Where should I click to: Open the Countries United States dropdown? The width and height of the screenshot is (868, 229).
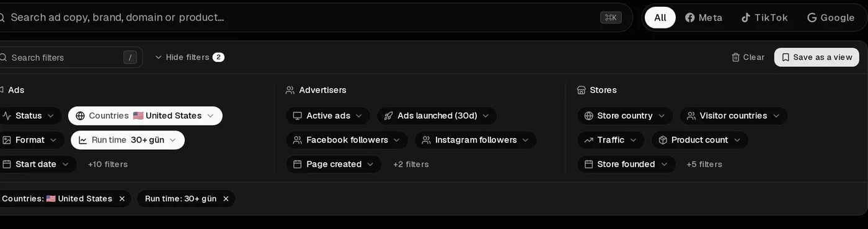tap(145, 116)
